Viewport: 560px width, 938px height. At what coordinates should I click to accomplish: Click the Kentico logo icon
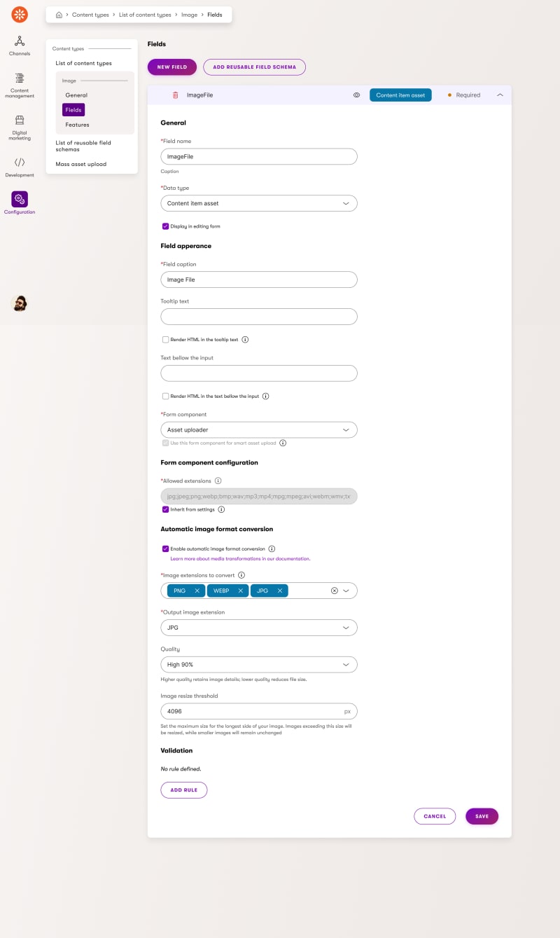tap(20, 14)
